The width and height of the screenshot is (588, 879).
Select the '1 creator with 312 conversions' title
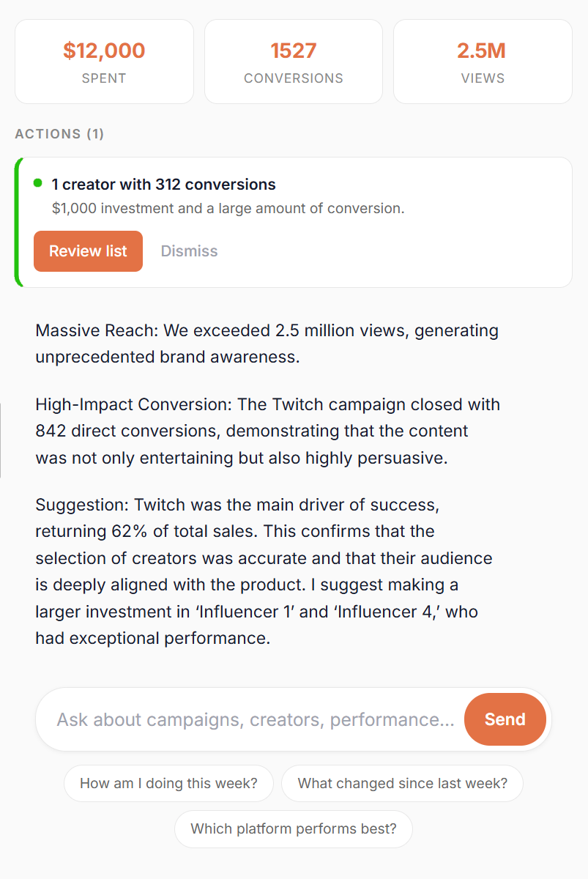pyautogui.click(x=163, y=185)
